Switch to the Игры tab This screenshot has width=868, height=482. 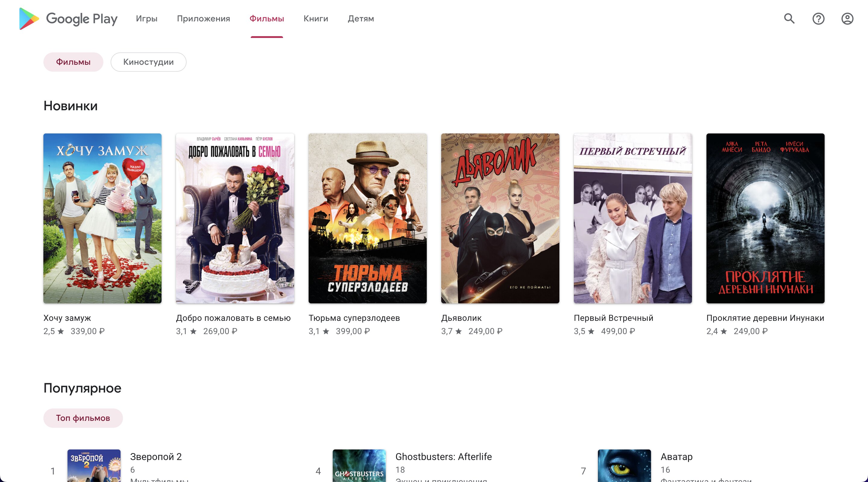coord(146,18)
